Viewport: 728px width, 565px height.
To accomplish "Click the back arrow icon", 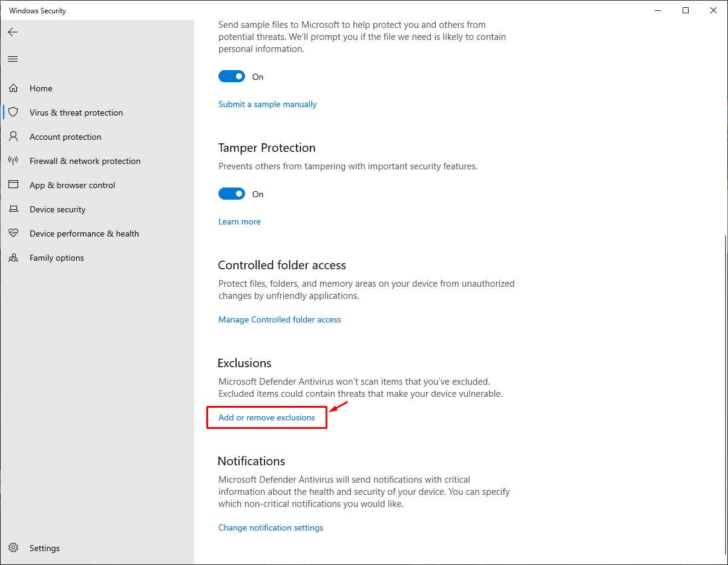I will (x=13, y=32).
